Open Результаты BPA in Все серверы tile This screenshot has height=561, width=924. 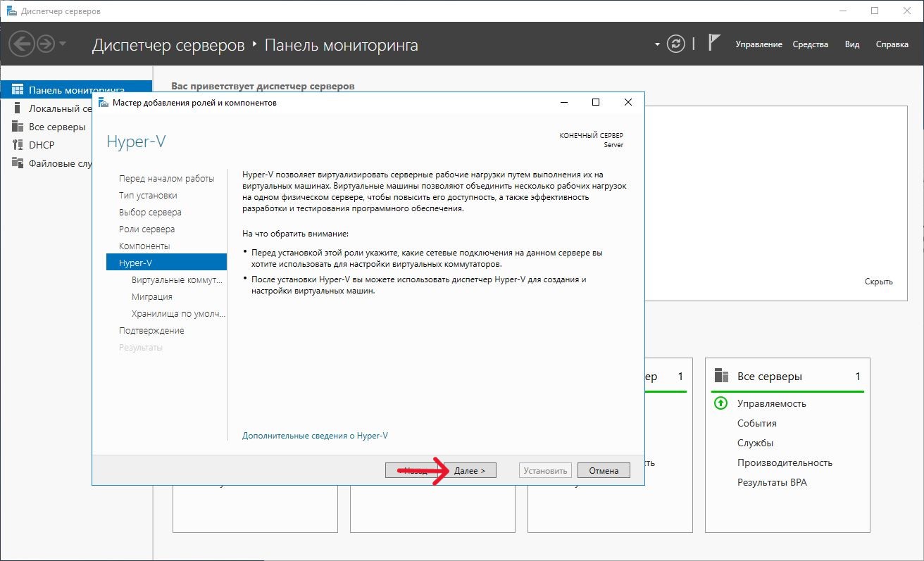pyautogui.click(x=772, y=482)
